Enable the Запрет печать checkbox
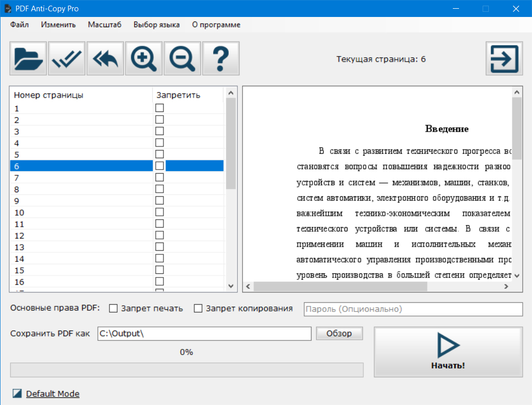The height and width of the screenshot is (405, 532). (x=114, y=308)
